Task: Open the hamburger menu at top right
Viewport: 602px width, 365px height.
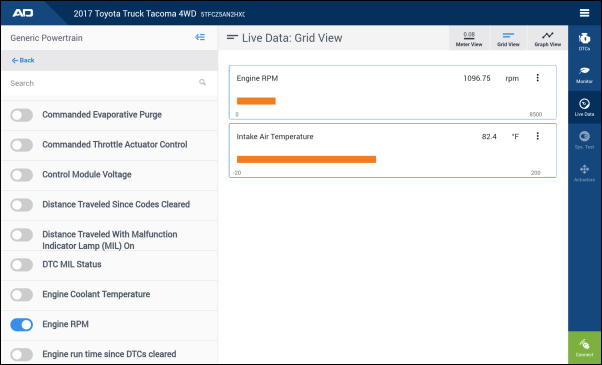Action: pos(584,13)
